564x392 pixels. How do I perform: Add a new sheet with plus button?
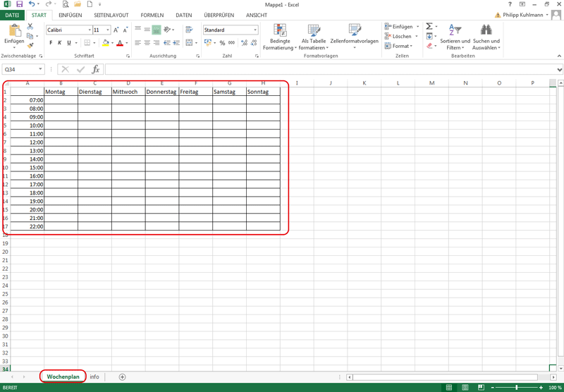[x=122, y=377]
